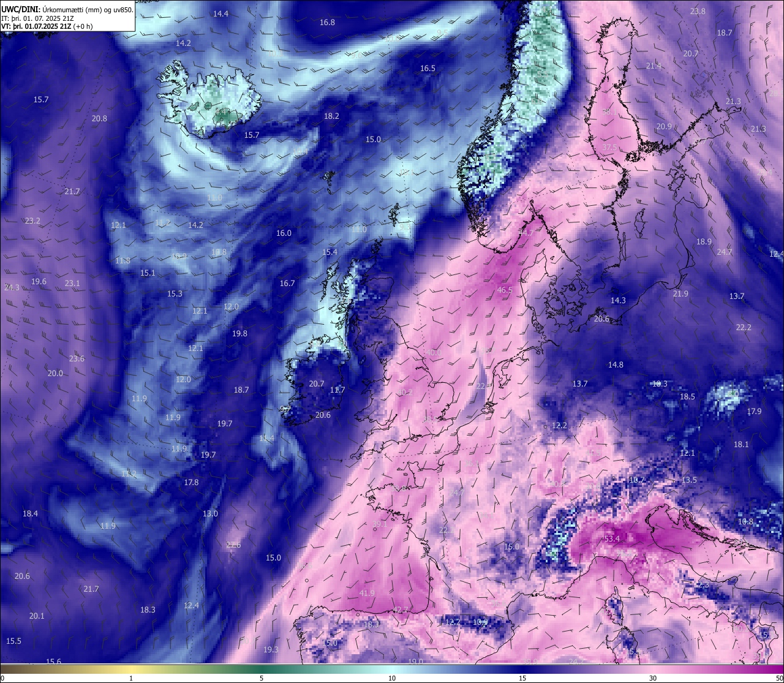This screenshot has height=683, width=784.
Task: Click the 20.9 value over Finland
Action: (x=664, y=126)
